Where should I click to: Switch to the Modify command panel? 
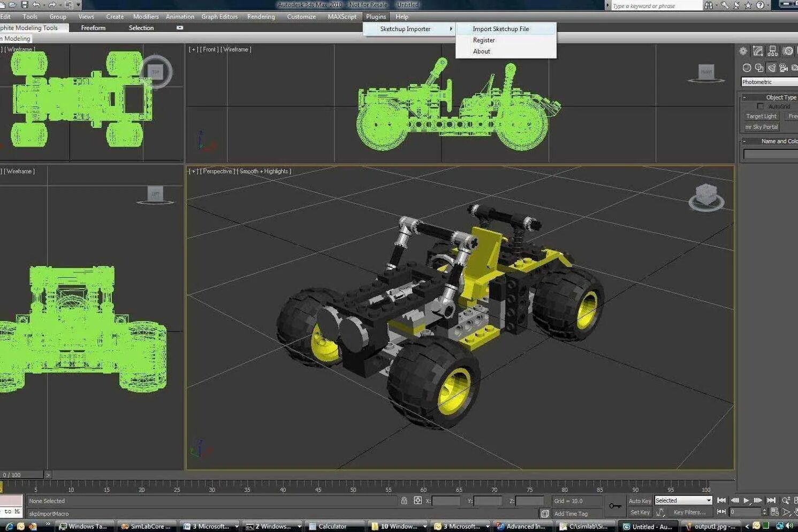pyautogui.click(x=758, y=51)
